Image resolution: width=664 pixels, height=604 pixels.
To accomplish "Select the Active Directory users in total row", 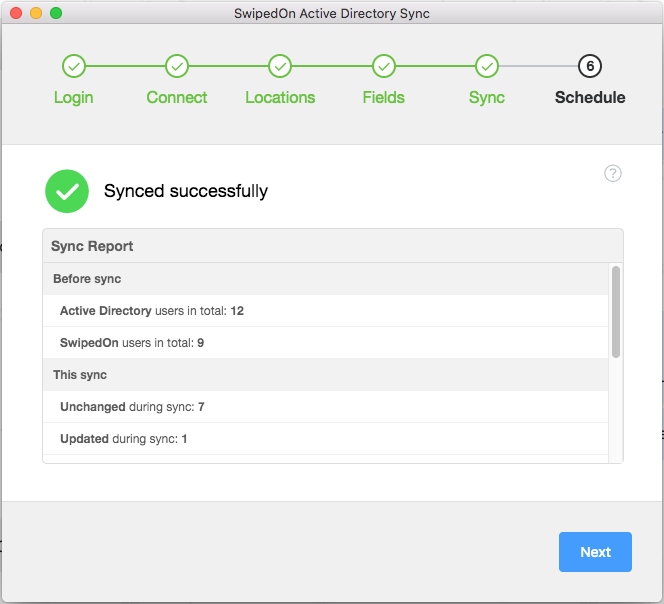I will (x=326, y=311).
